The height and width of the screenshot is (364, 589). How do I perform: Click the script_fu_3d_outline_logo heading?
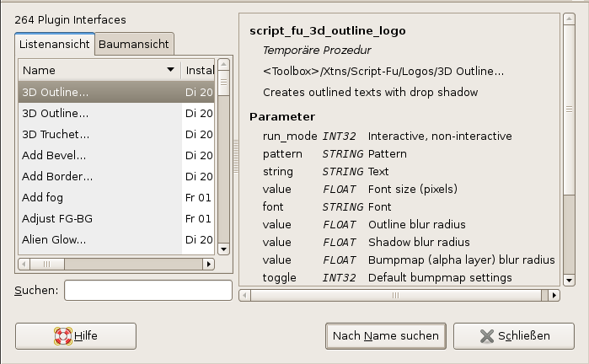point(328,31)
